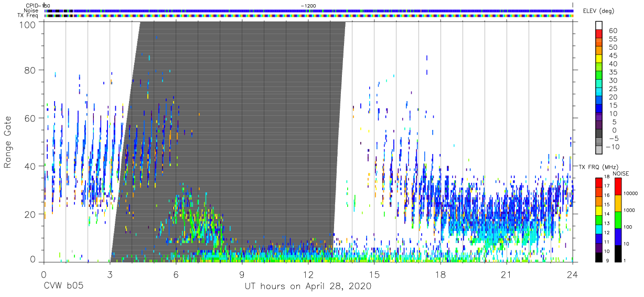This screenshot has height=297, width=644.
Task: Click the 'CPID' label at the top left
Action: [33, 5]
